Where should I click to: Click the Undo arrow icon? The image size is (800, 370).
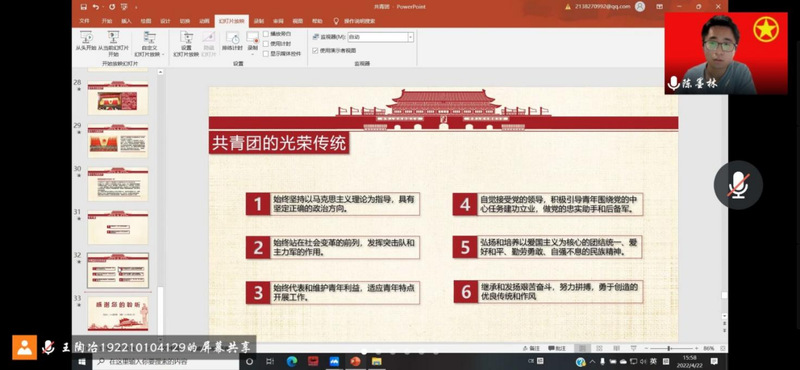[x=95, y=7]
